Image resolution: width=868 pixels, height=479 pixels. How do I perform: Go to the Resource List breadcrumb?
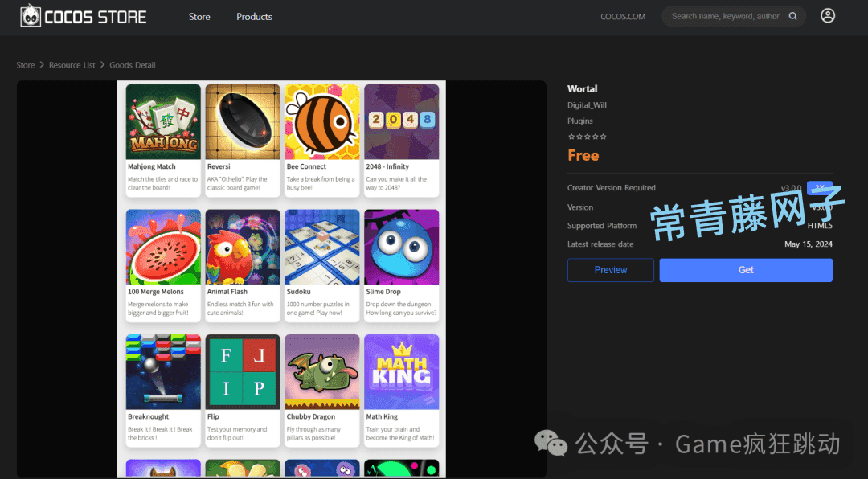72,65
